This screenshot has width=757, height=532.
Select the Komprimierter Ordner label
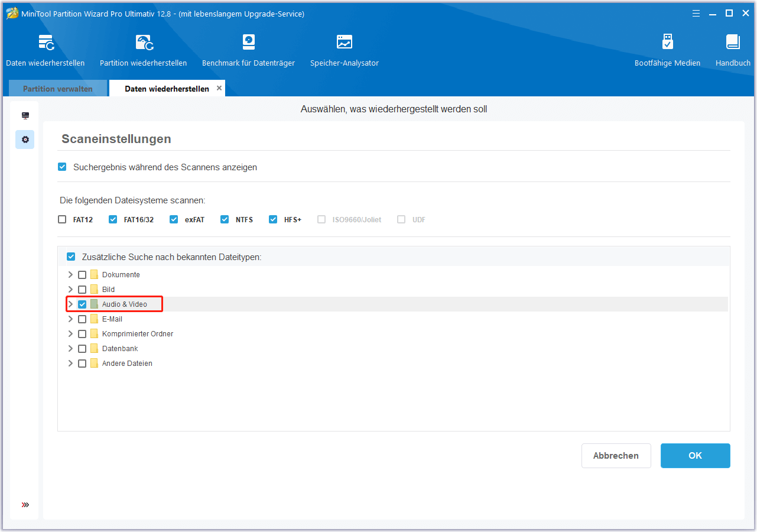[x=138, y=334]
